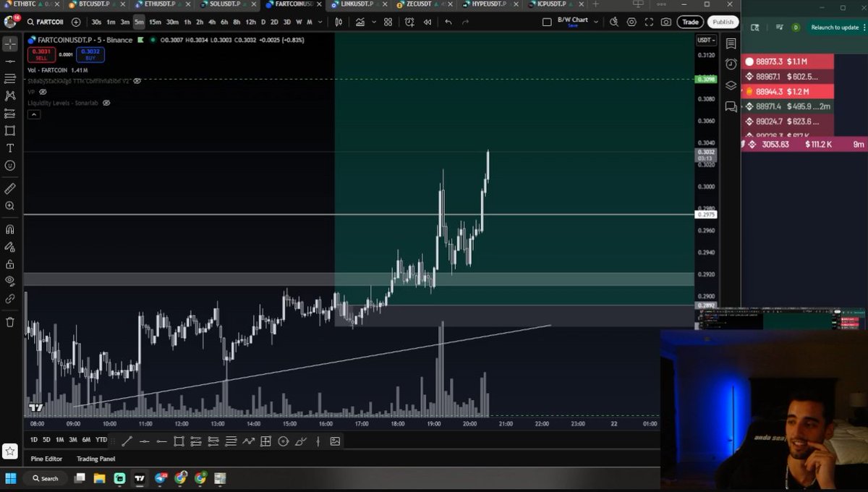Undo the last chart action
Image resolution: width=868 pixels, height=492 pixels.
click(448, 22)
